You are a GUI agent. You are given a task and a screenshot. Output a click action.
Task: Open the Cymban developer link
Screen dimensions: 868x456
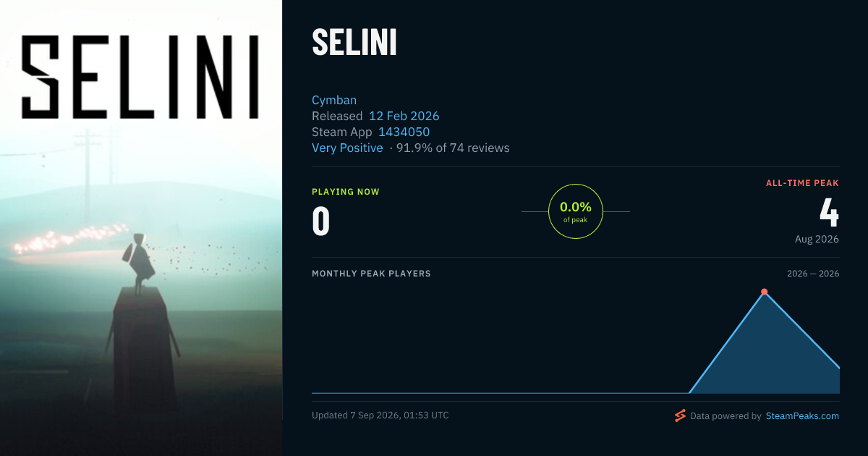coord(334,100)
